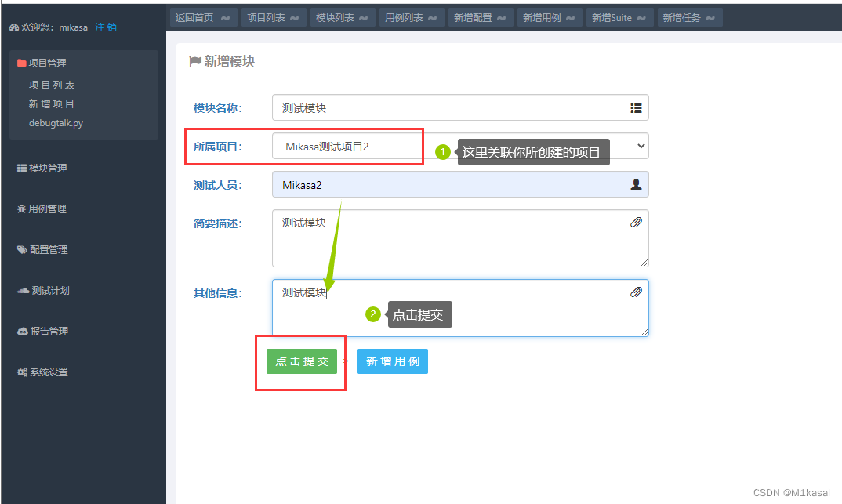
Task: Focus the 简要描述 text area
Action: (460, 238)
